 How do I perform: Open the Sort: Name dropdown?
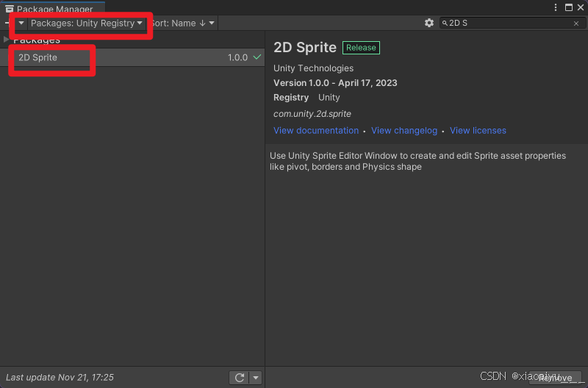click(182, 24)
